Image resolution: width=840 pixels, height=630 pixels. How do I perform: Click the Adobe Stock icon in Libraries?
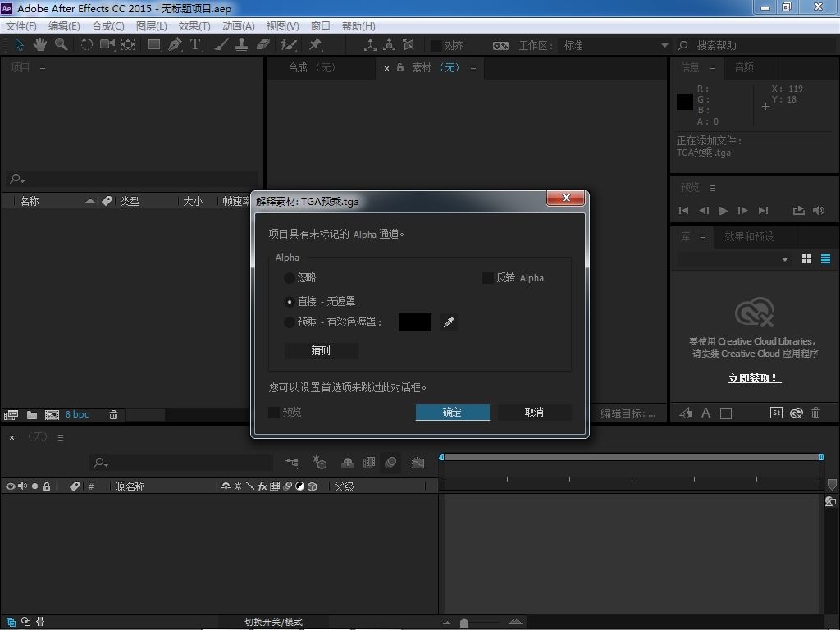click(776, 413)
